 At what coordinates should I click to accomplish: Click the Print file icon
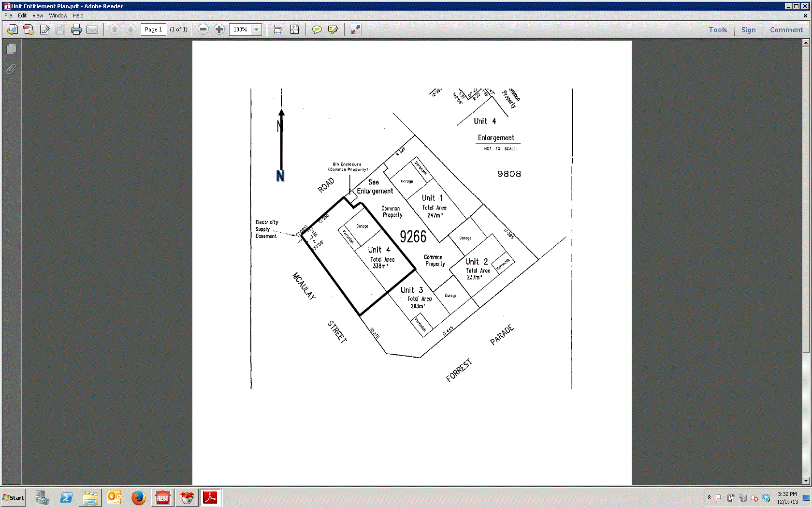[x=76, y=30]
